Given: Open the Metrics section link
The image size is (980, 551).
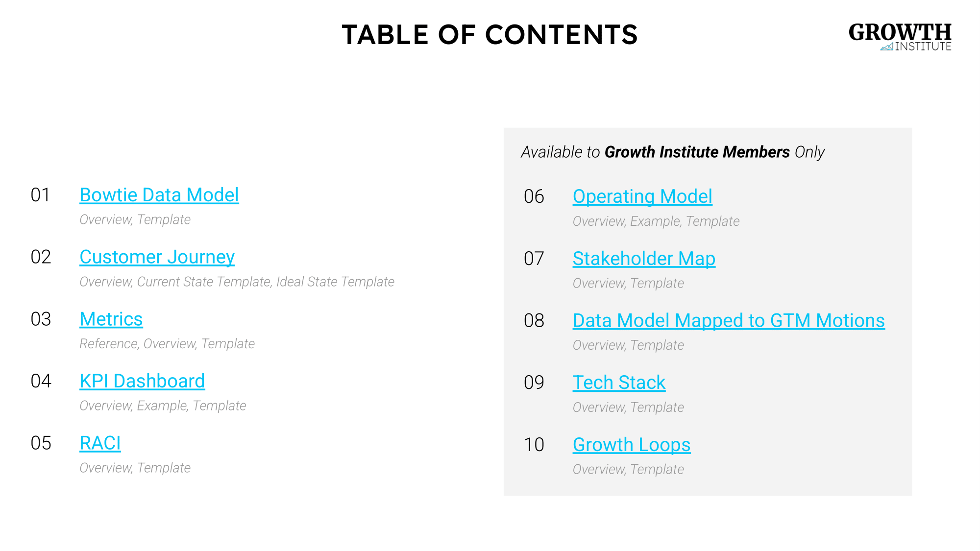Looking at the screenshot, I should point(111,319).
